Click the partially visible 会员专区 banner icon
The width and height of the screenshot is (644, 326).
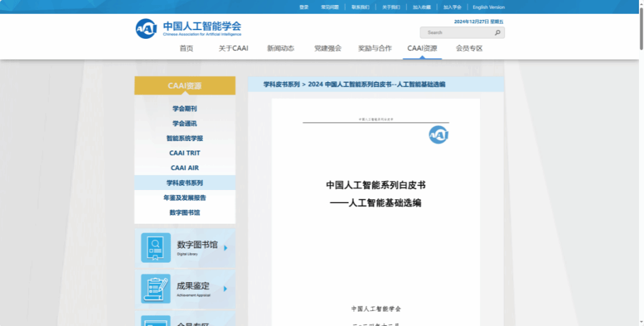155,320
